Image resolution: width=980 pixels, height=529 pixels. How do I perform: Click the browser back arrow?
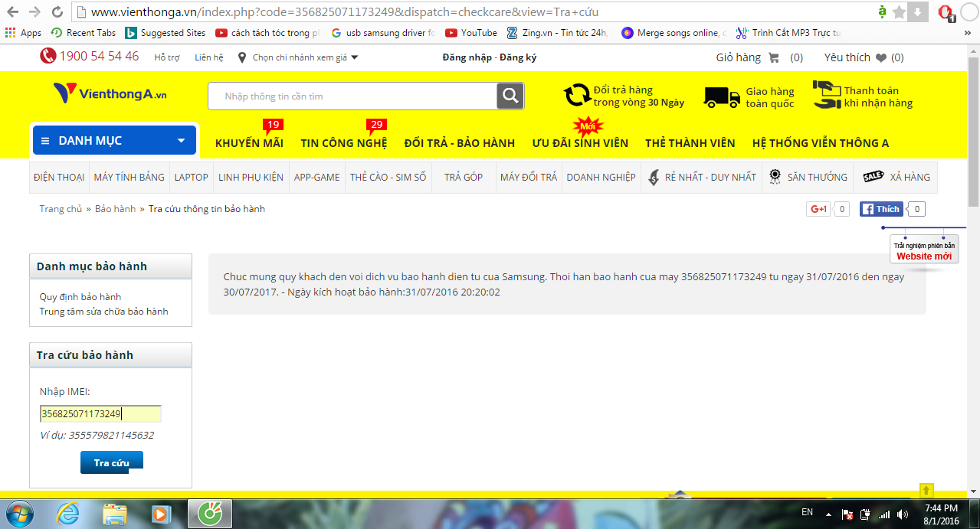click(12, 11)
